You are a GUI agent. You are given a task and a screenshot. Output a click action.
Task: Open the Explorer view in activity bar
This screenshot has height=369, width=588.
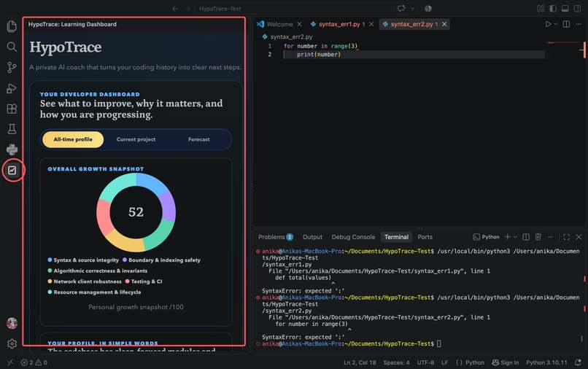tap(12, 26)
